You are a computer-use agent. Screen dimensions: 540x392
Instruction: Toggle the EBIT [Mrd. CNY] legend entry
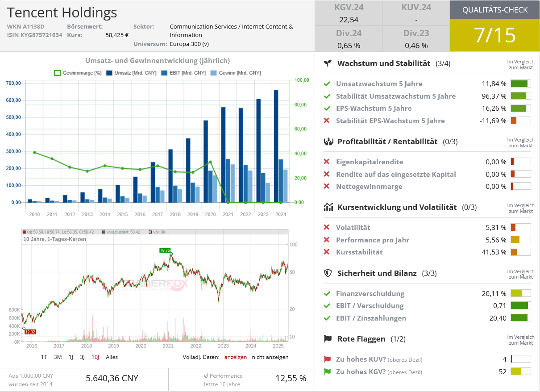[183, 73]
